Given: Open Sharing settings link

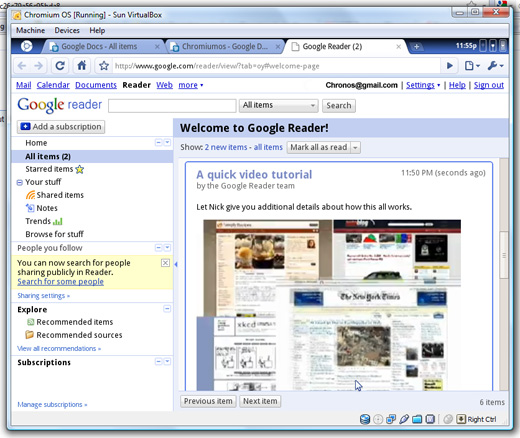Looking at the screenshot, I should click(43, 296).
